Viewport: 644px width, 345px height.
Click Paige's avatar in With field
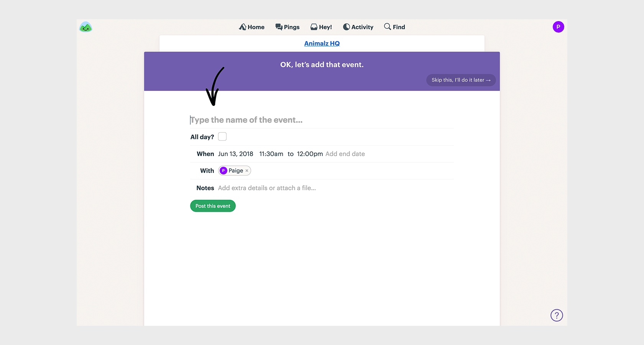[223, 171]
